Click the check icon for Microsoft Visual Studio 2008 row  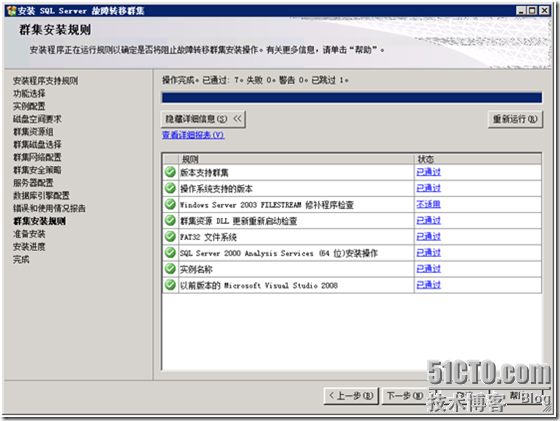pos(170,285)
